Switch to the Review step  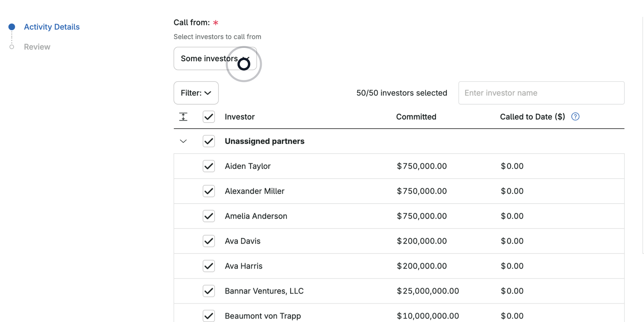point(37,47)
